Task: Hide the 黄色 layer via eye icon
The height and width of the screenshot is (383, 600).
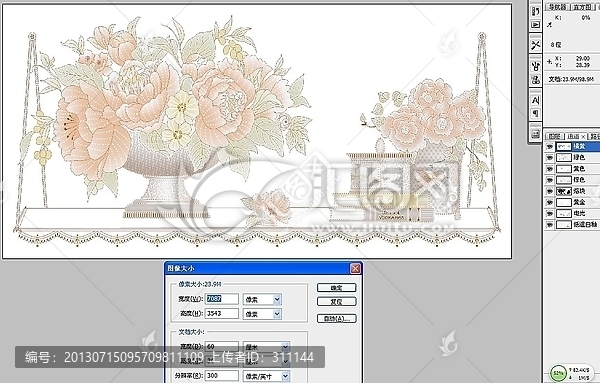Action: tap(549, 169)
